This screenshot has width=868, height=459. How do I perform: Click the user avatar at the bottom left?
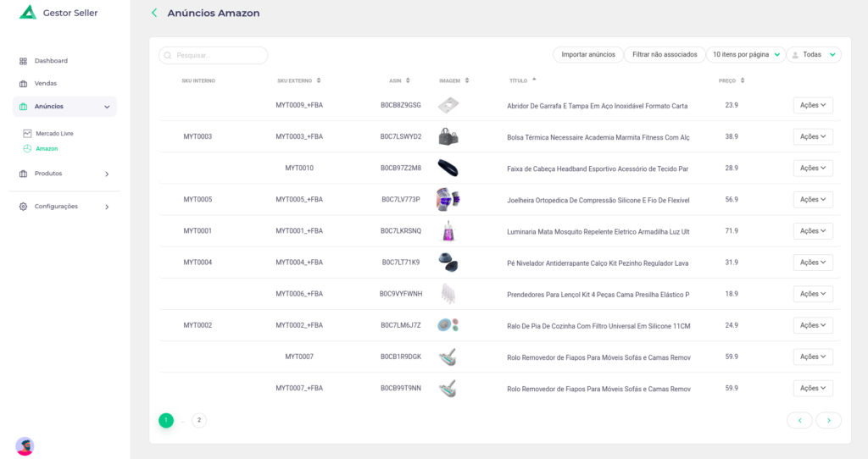25,446
